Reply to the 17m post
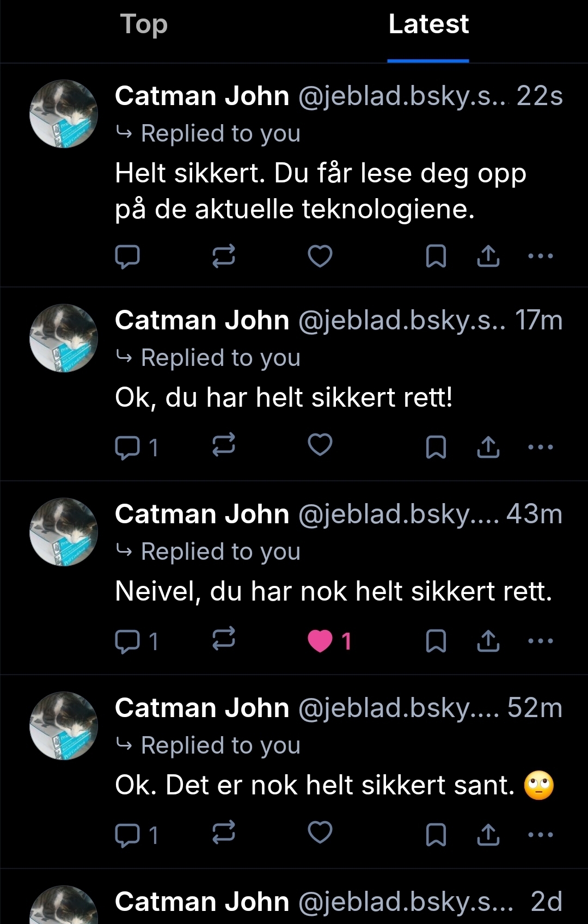The image size is (588, 924). pos(127,448)
